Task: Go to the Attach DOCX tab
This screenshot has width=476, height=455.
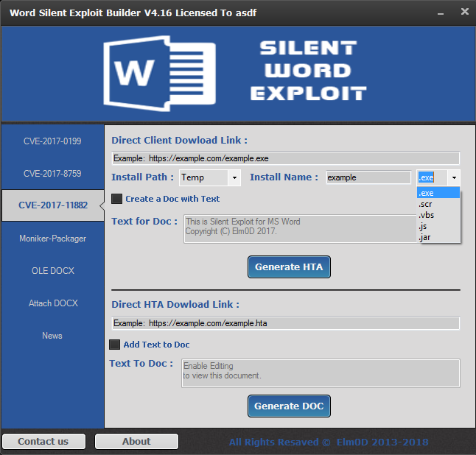Action: pos(52,303)
